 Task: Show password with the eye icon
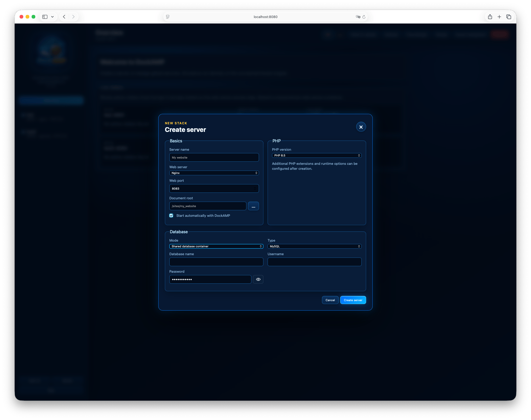(x=258, y=279)
